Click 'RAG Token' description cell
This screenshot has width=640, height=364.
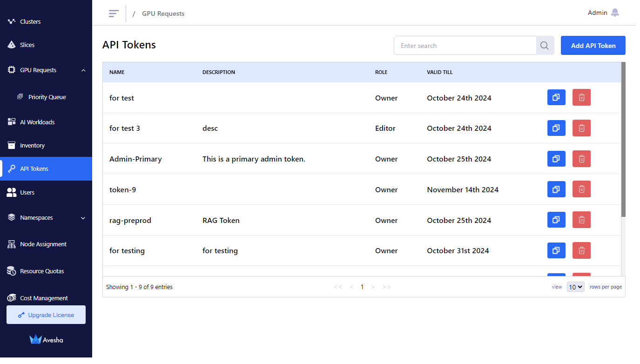click(x=221, y=220)
